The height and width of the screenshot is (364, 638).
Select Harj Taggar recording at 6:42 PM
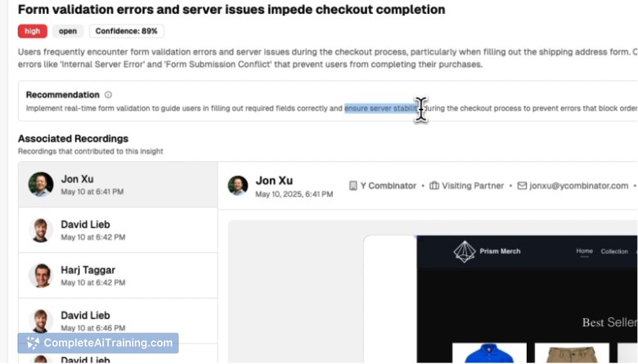pyautogui.click(x=118, y=276)
